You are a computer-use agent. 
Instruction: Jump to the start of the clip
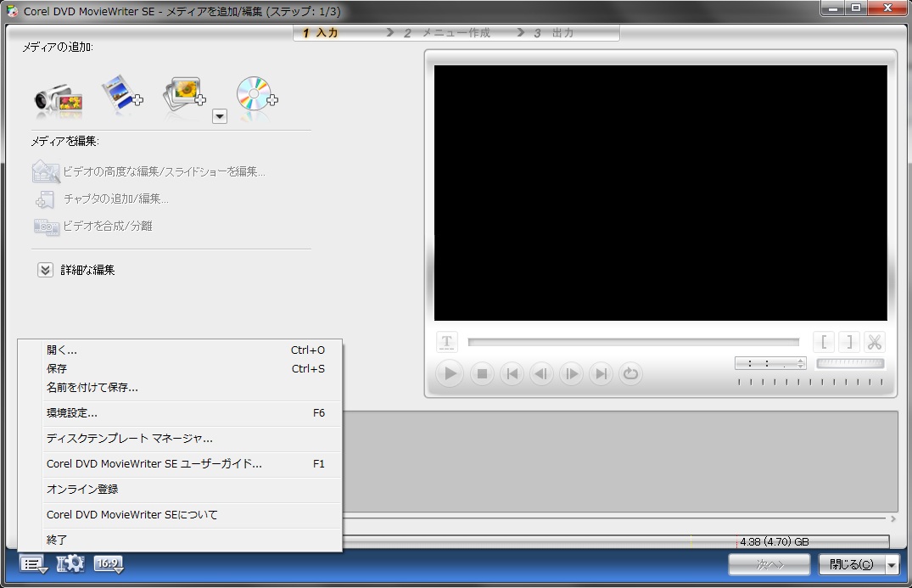pyautogui.click(x=512, y=373)
